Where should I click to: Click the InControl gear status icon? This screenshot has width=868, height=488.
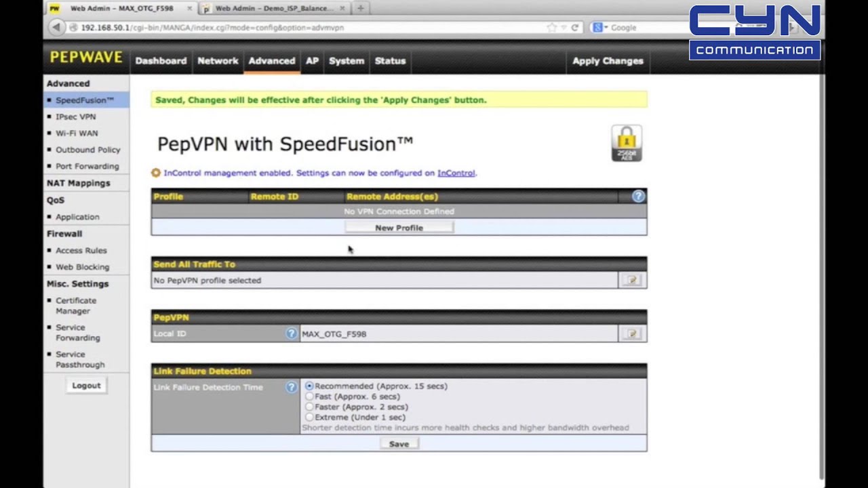click(x=156, y=173)
